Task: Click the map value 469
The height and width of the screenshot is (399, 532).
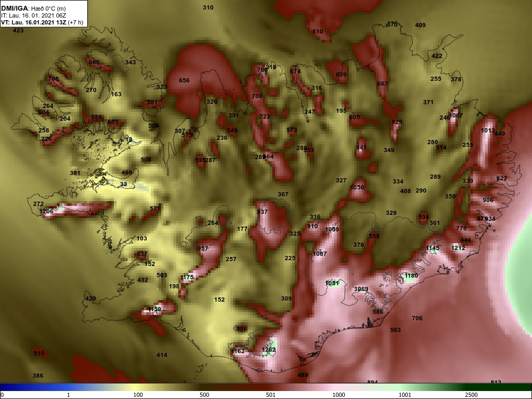Action: click(127, 173)
